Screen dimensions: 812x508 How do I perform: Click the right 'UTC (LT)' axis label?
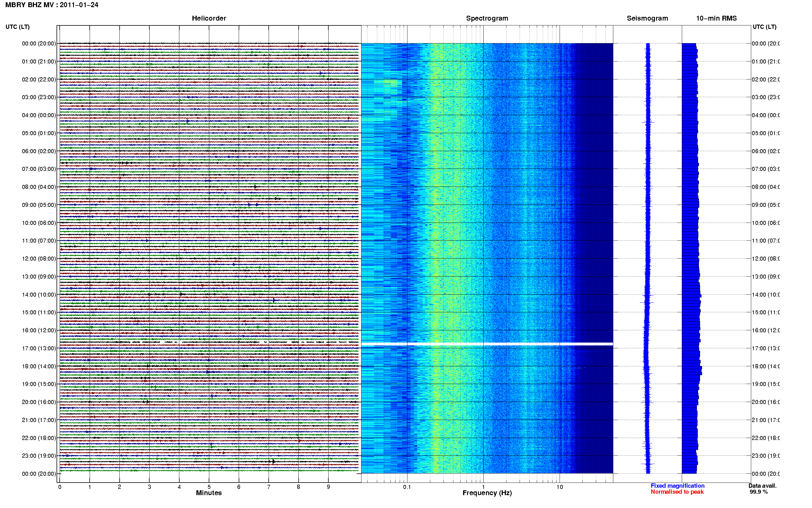764,27
